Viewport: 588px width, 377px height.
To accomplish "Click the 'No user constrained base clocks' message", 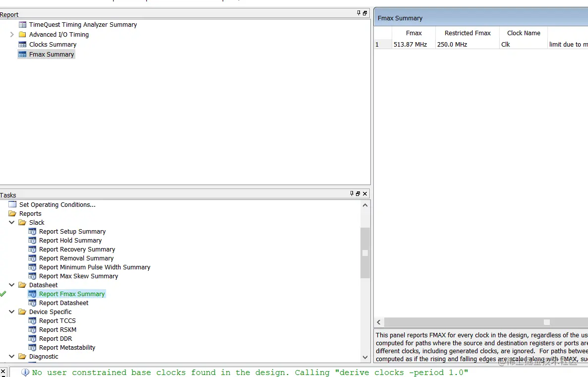I will 250,373.
